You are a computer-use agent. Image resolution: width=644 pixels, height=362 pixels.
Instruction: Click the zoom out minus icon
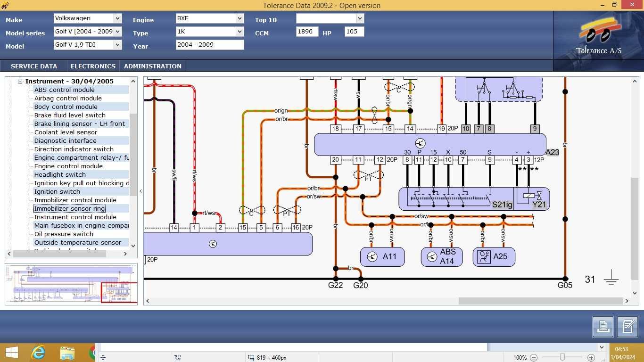click(x=533, y=358)
